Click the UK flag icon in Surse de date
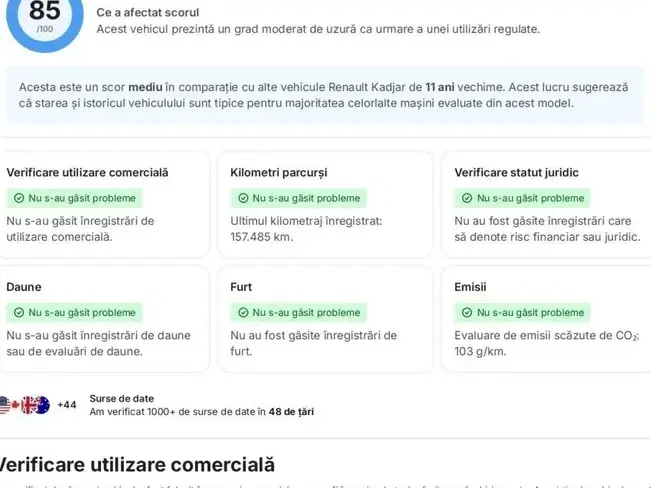Viewport: 651px width, 488px height. click(x=29, y=405)
